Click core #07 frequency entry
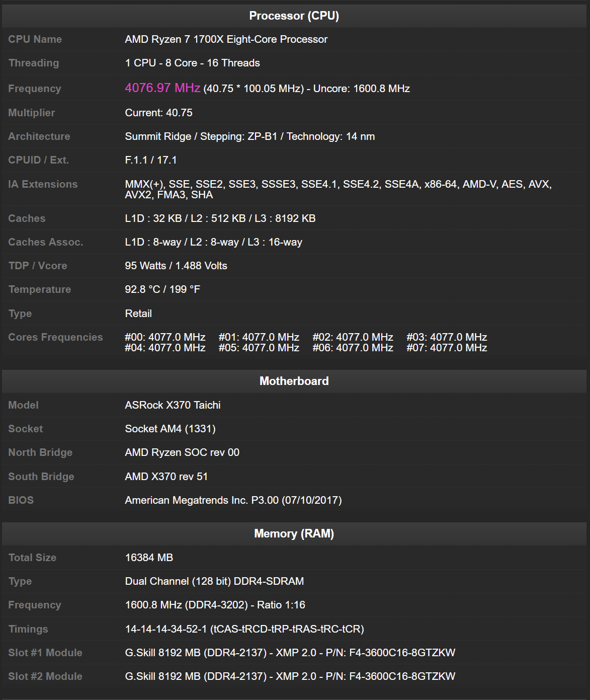The height and width of the screenshot is (700, 590). [447, 348]
